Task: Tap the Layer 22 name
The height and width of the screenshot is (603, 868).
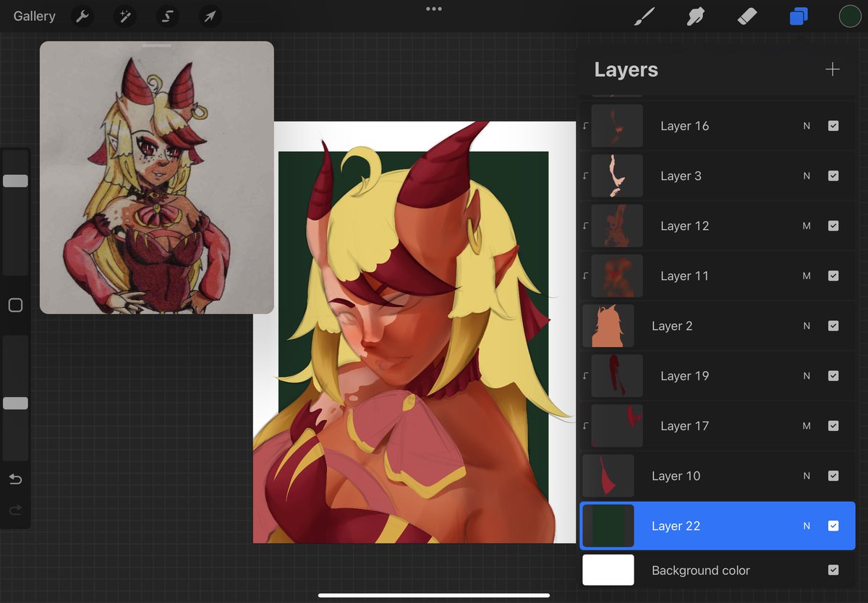Action: (x=676, y=526)
